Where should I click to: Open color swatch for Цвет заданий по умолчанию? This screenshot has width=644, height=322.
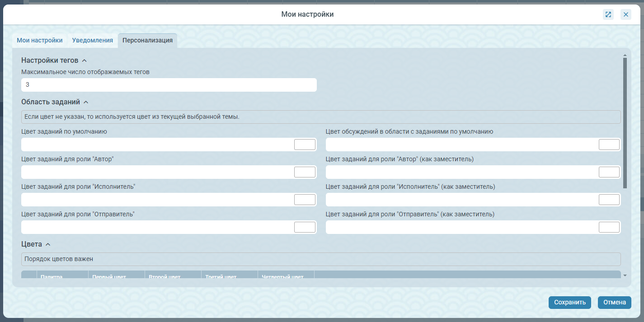click(305, 145)
